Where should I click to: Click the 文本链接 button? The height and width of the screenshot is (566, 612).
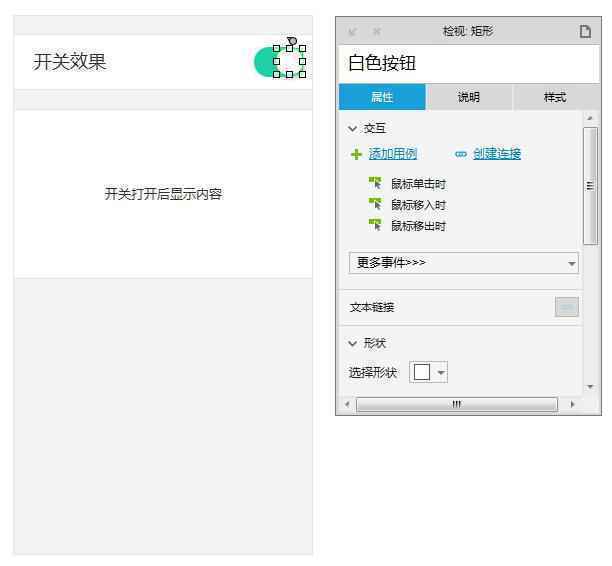point(567,307)
